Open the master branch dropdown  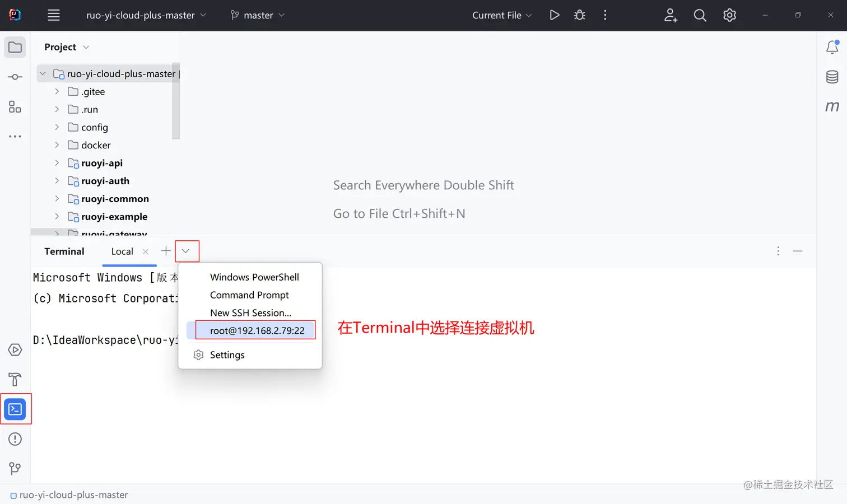pyautogui.click(x=258, y=15)
